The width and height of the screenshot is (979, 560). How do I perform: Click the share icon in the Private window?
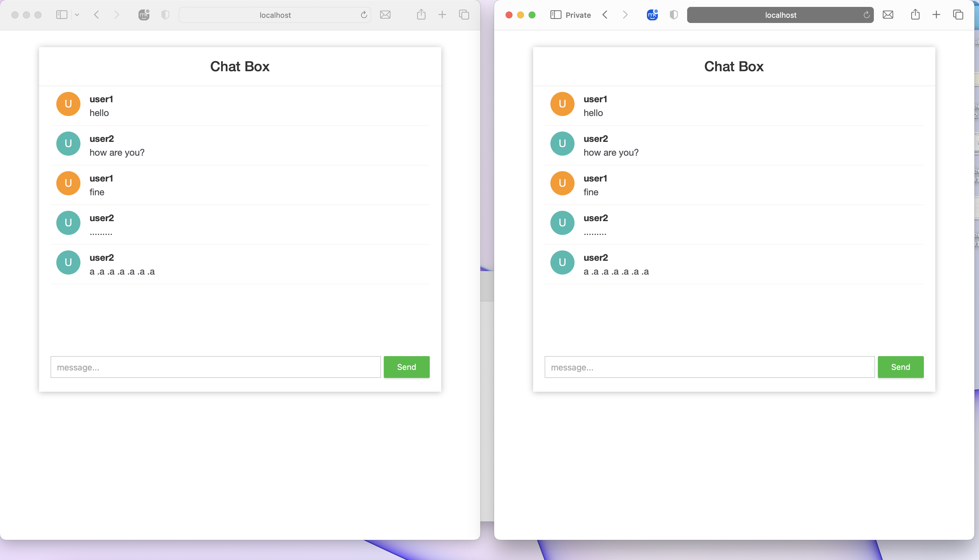point(915,15)
